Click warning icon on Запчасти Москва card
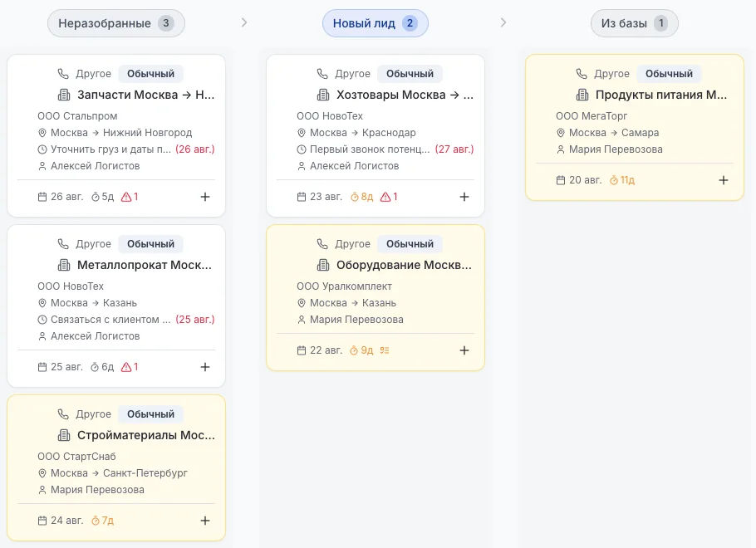The height and width of the screenshot is (548, 756). [x=126, y=197]
